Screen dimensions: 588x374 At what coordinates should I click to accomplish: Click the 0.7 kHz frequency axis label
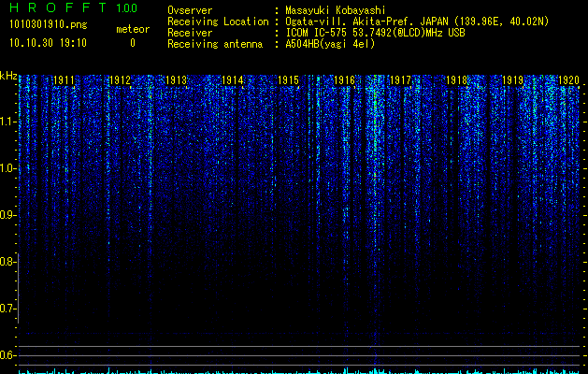(x=7, y=309)
